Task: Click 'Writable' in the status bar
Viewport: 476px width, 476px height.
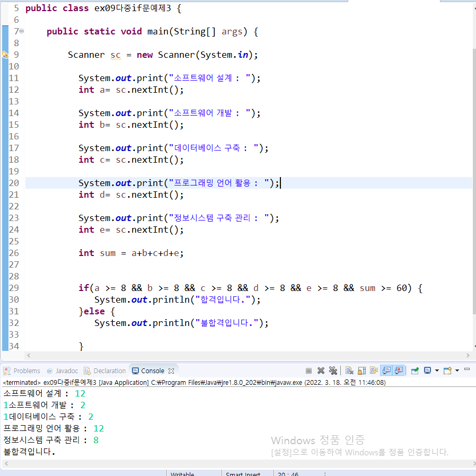Action: (x=182, y=473)
